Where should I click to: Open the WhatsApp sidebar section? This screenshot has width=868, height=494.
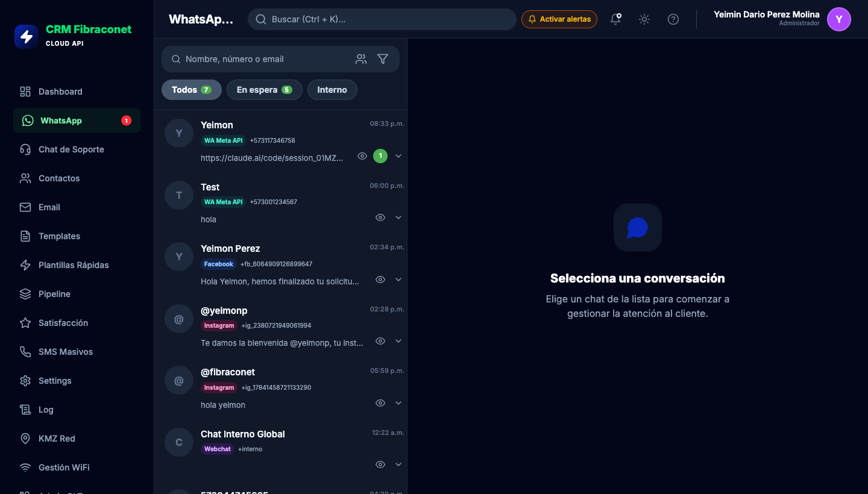(x=77, y=120)
